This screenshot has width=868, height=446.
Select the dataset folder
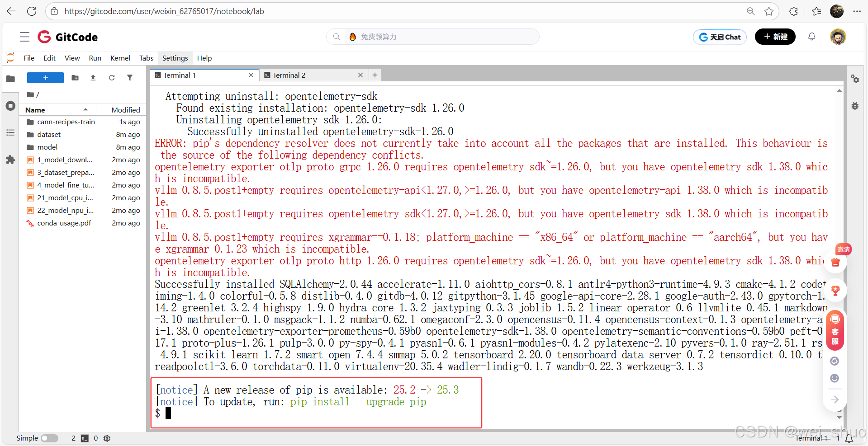click(84, 135)
